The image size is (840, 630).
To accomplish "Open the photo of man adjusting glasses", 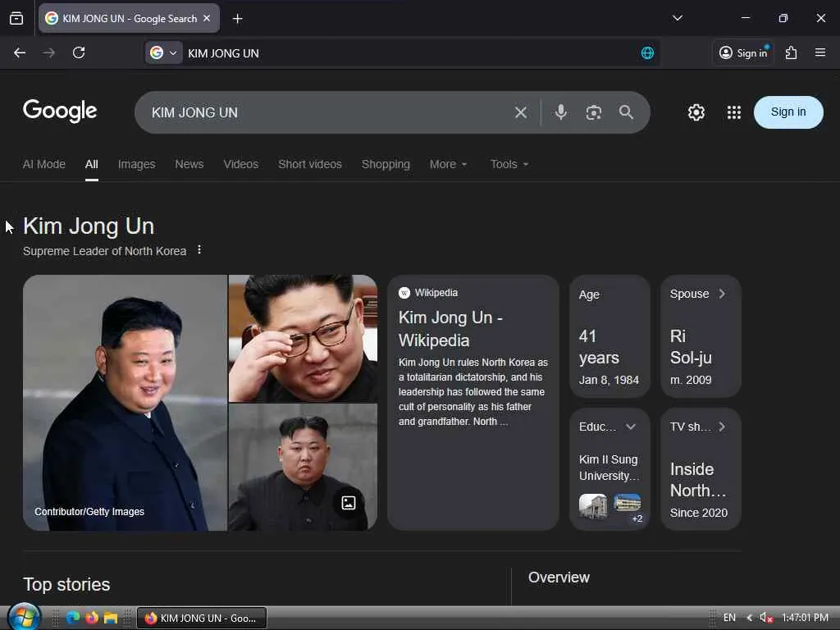I will click(x=304, y=338).
